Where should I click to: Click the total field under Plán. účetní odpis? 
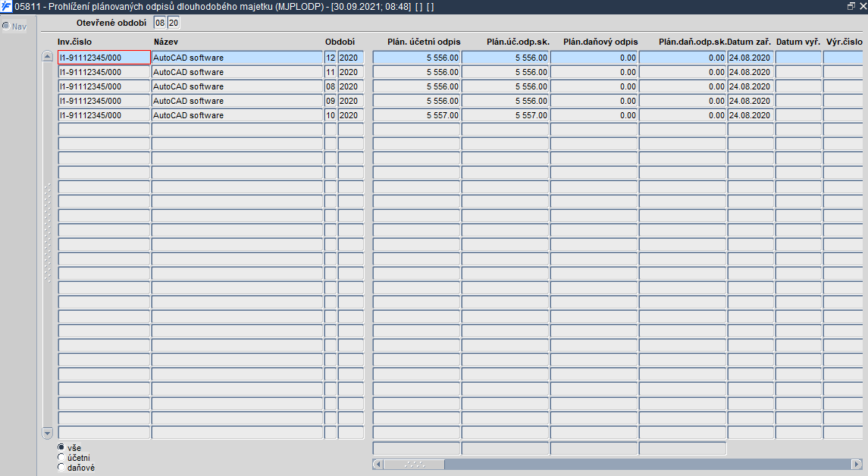tap(416, 448)
